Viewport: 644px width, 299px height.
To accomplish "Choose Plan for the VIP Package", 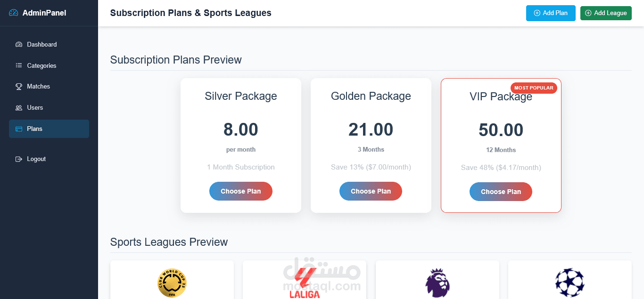I will (501, 192).
